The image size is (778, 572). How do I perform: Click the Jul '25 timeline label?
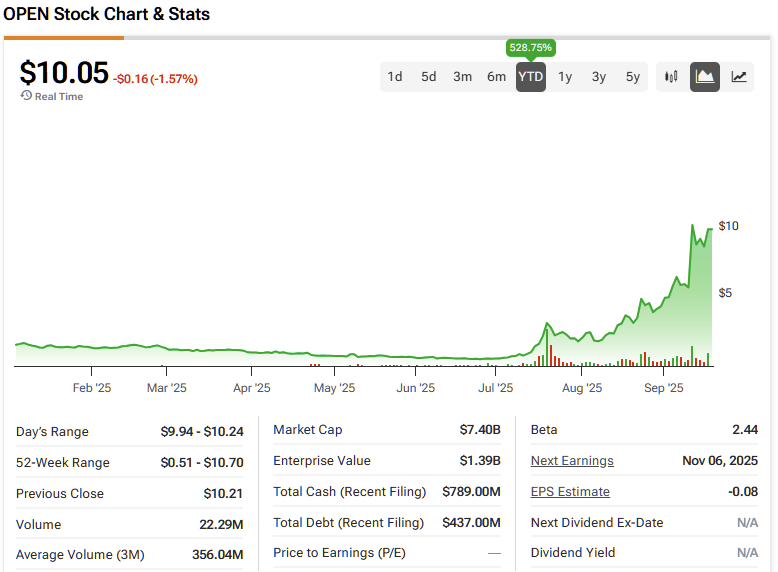pos(496,388)
